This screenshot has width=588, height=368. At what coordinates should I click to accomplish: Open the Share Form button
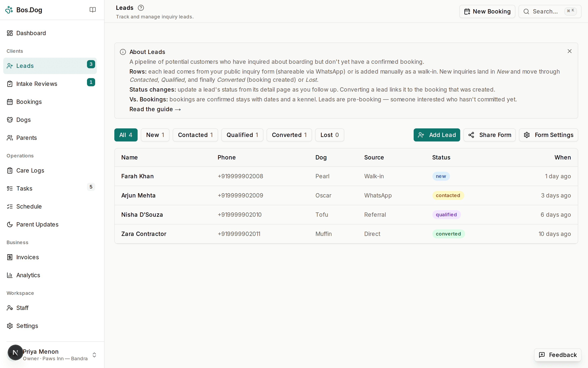click(489, 135)
